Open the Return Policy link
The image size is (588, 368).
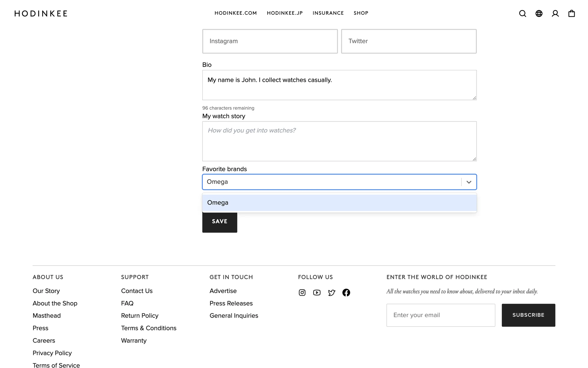point(140,316)
